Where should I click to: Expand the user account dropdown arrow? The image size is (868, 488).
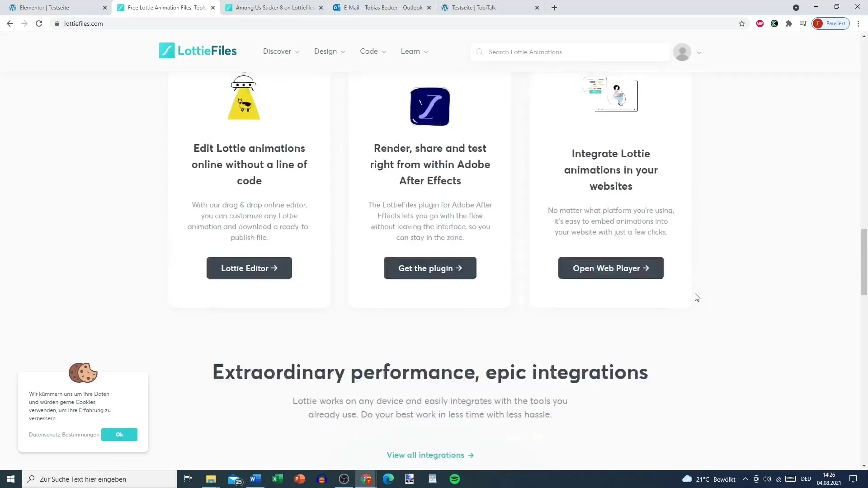(699, 52)
